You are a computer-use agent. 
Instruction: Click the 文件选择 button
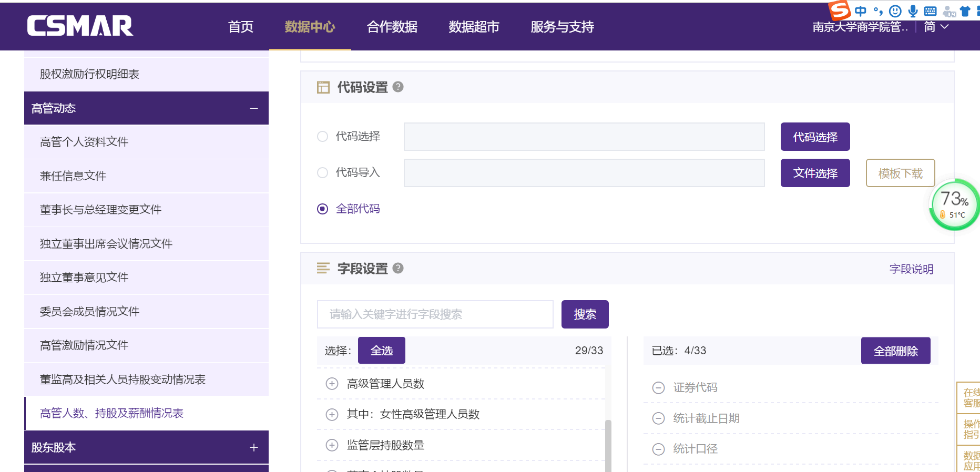coord(815,173)
